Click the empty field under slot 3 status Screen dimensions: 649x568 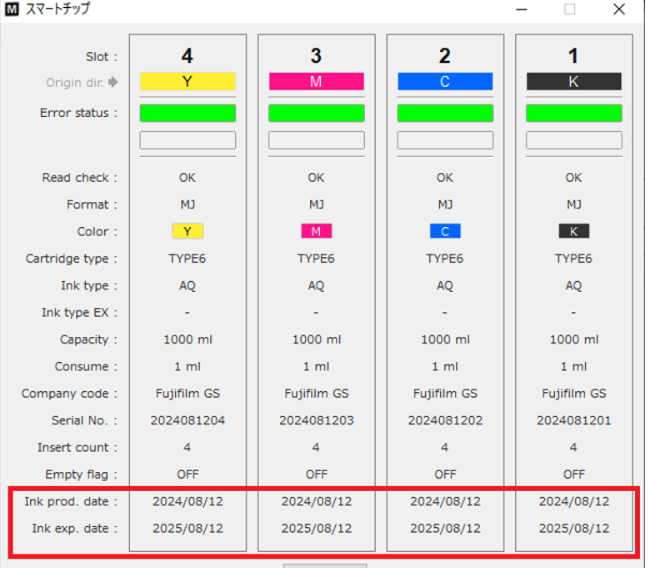pyautogui.click(x=316, y=140)
